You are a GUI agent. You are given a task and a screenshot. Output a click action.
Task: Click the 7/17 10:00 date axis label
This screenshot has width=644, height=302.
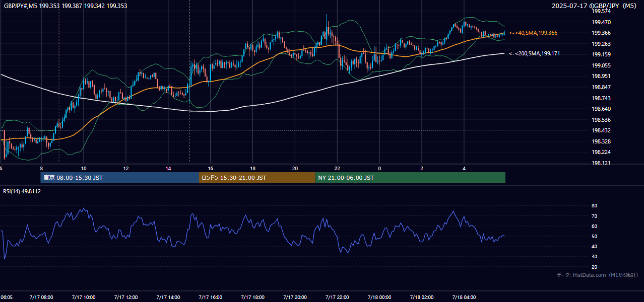pos(84,297)
